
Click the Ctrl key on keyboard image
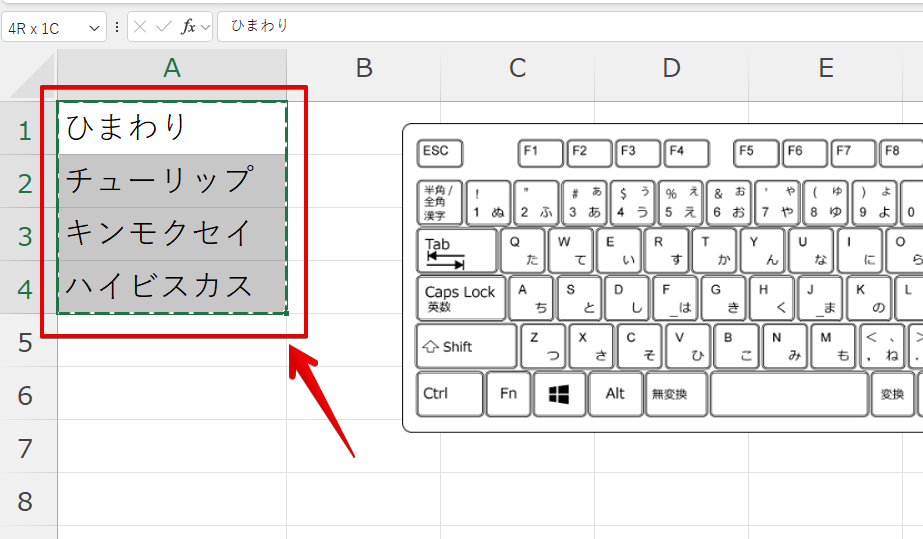click(449, 394)
